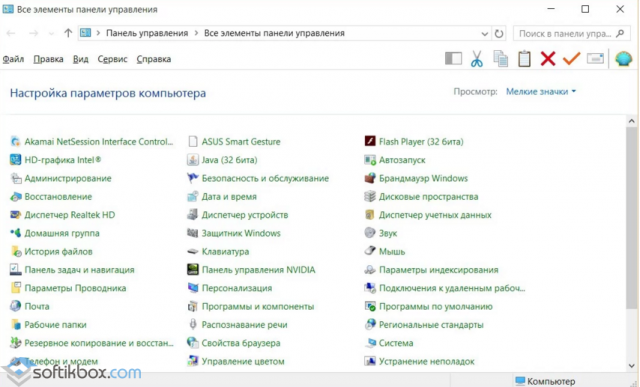The image size is (640, 387).
Task: Click the vertical scrollbar down arrow
Action: 631,366
